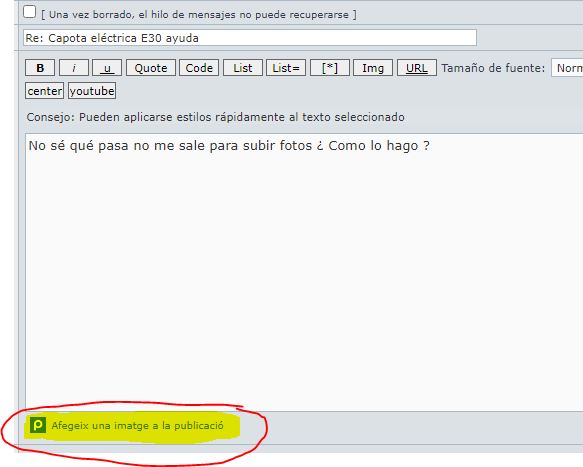Insert a List tag
The height and width of the screenshot is (467, 583).
pyautogui.click(x=243, y=68)
